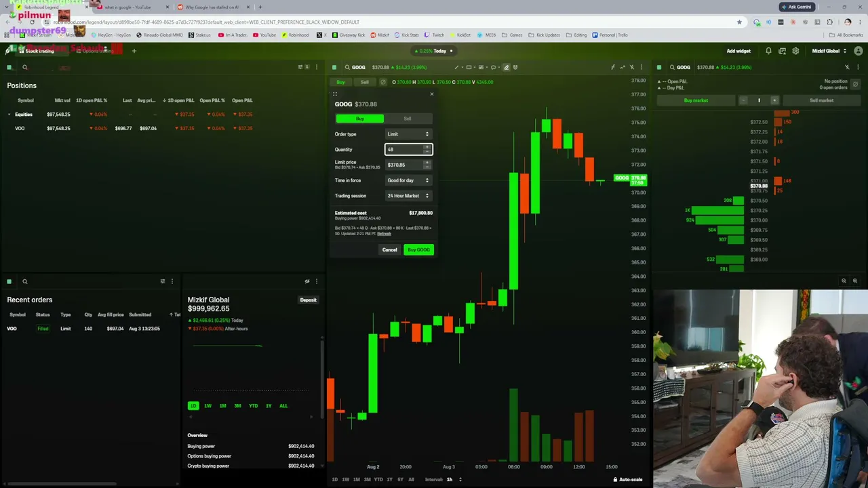Click the circle-slash icon next to chart Sell button

[x=383, y=82]
